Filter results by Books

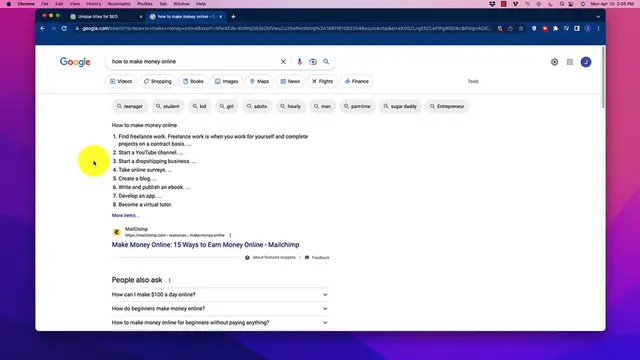pos(193,81)
